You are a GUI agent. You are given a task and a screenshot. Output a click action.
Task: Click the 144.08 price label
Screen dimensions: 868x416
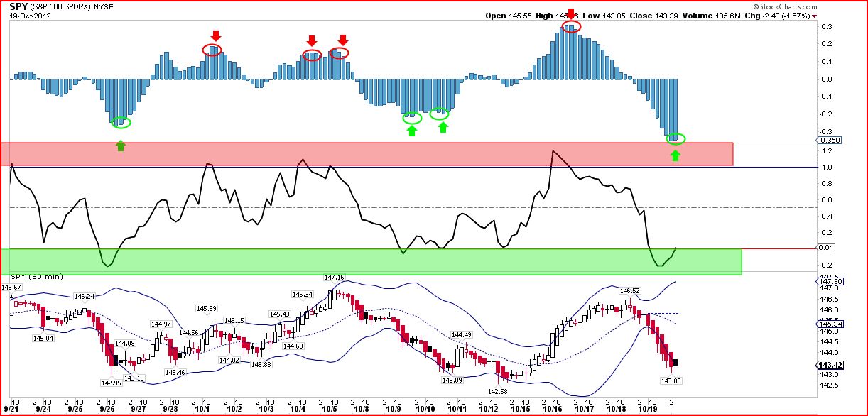[124, 344]
